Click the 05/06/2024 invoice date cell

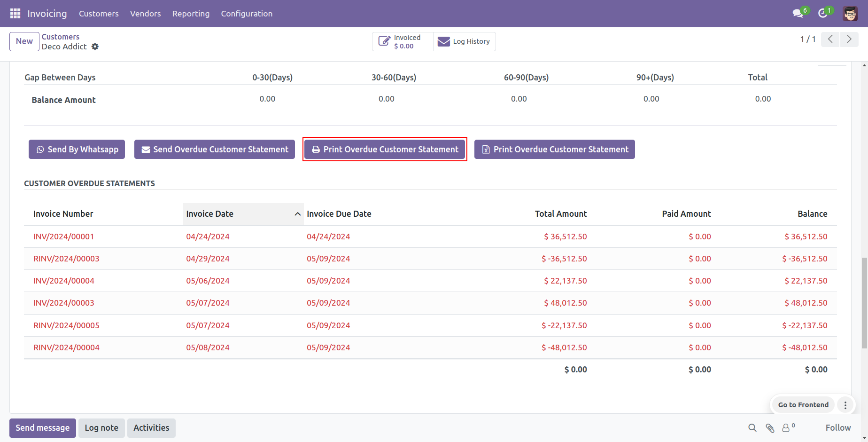208,281
